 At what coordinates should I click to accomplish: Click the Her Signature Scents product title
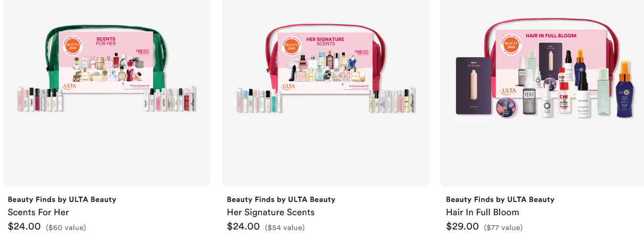[x=271, y=212]
